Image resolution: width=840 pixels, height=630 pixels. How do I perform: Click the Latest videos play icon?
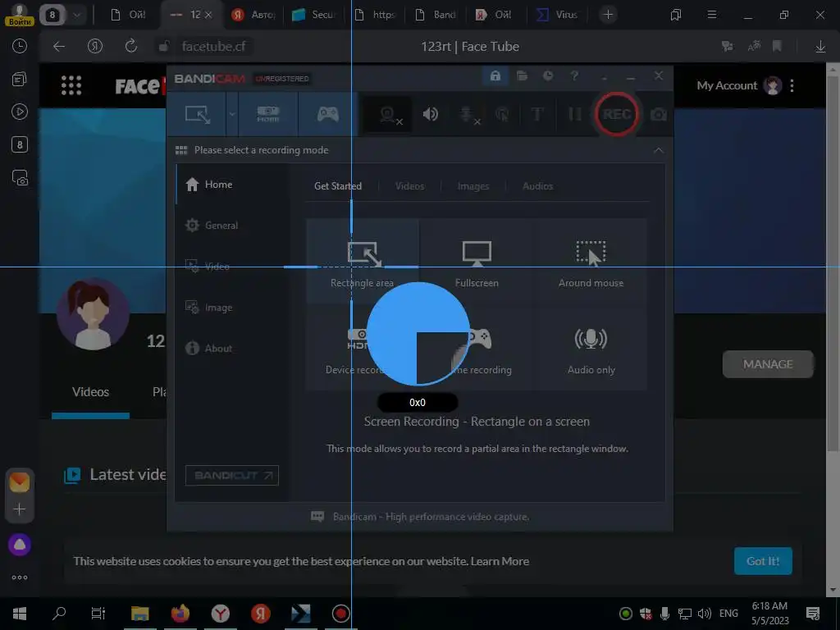72,475
